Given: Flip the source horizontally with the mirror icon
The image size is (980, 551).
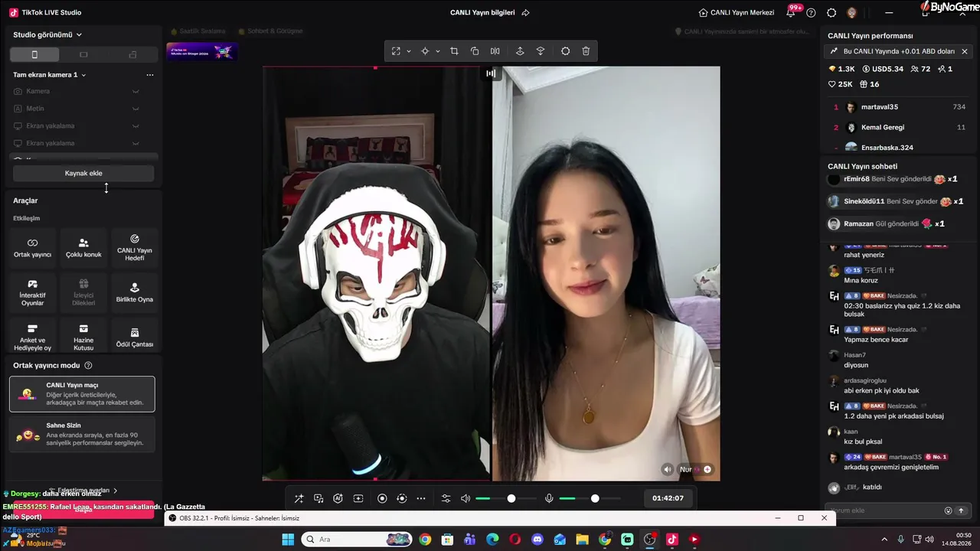Looking at the screenshot, I should click(x=495, y=51).
